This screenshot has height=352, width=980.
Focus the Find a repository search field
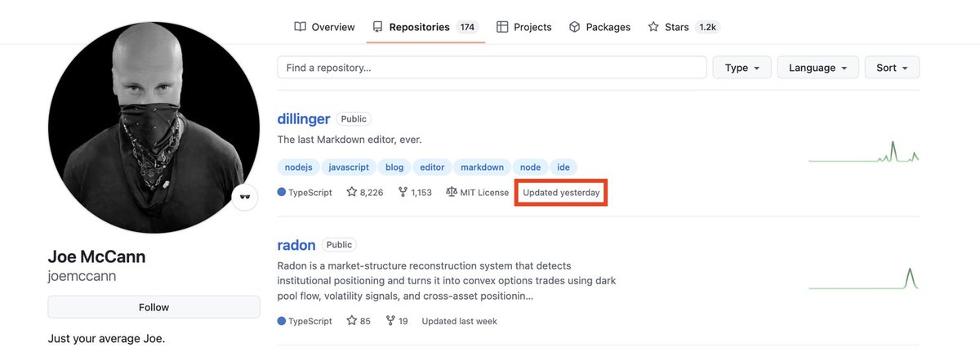pyautogui.click(x=492, y=68)
